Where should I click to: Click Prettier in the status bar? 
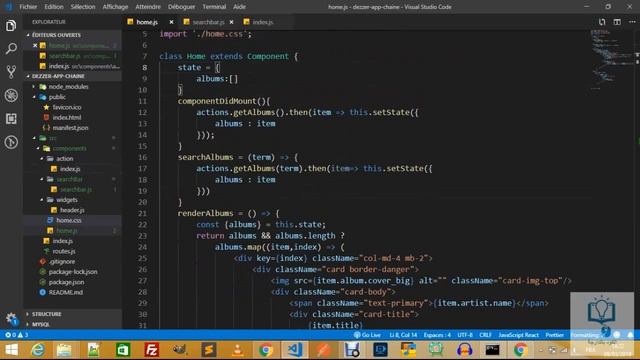(554, 335)
